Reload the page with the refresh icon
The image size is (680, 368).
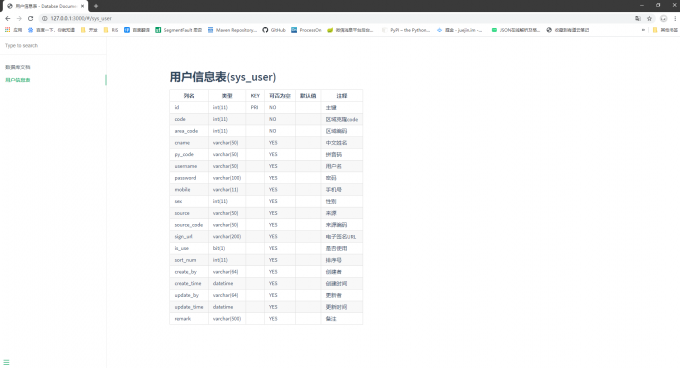click(x=30, y=18)
